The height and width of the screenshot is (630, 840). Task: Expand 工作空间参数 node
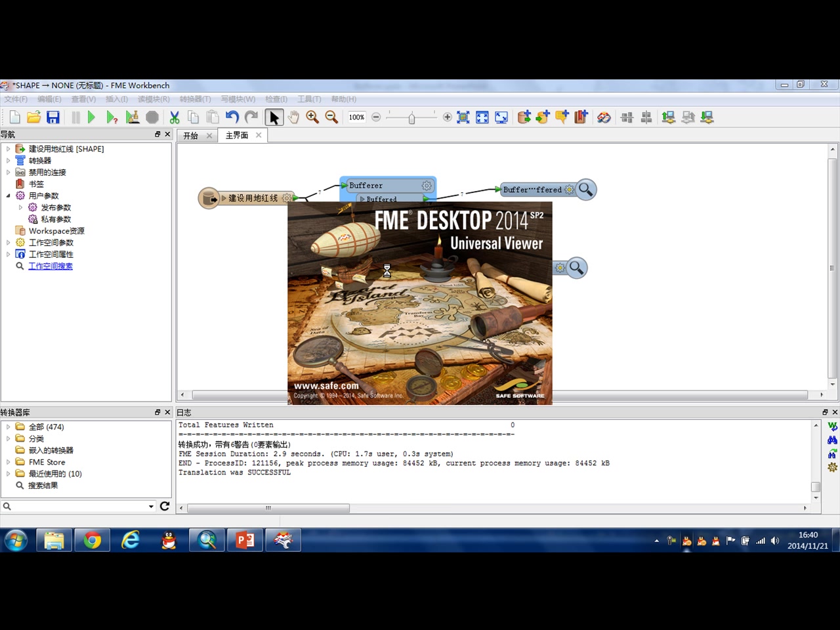pyautogui.click(x=8, y=243)
